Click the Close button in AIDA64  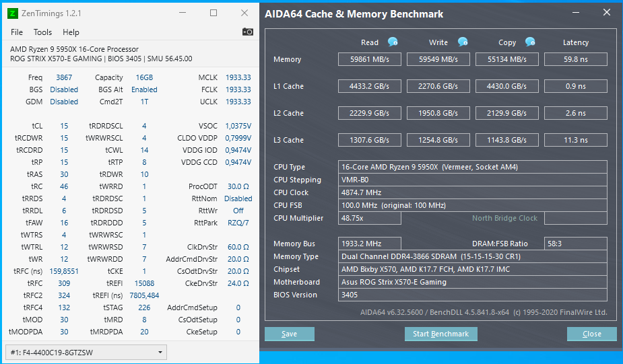coord(592,334)
